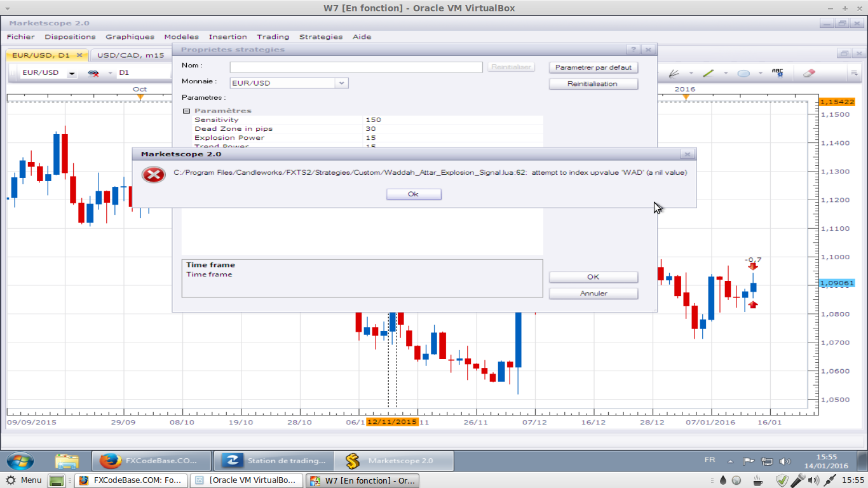Click the Sensitivity value 150
The width and height of the screenshot is (868, 488).
point(454,119)
